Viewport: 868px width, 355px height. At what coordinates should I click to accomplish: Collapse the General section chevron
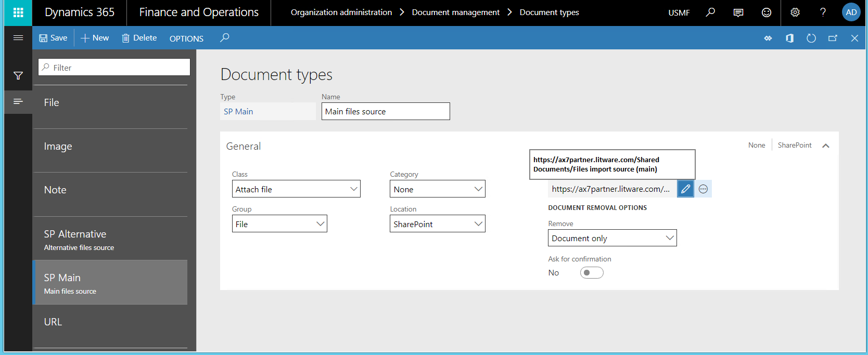pyautogui.click(x=826, y=146)
